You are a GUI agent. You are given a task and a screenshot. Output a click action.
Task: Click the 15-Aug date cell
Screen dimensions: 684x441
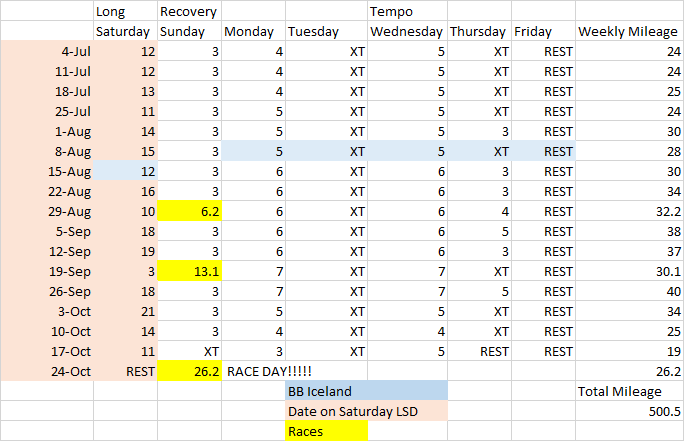pyautogui.click(x=47, y=171)
